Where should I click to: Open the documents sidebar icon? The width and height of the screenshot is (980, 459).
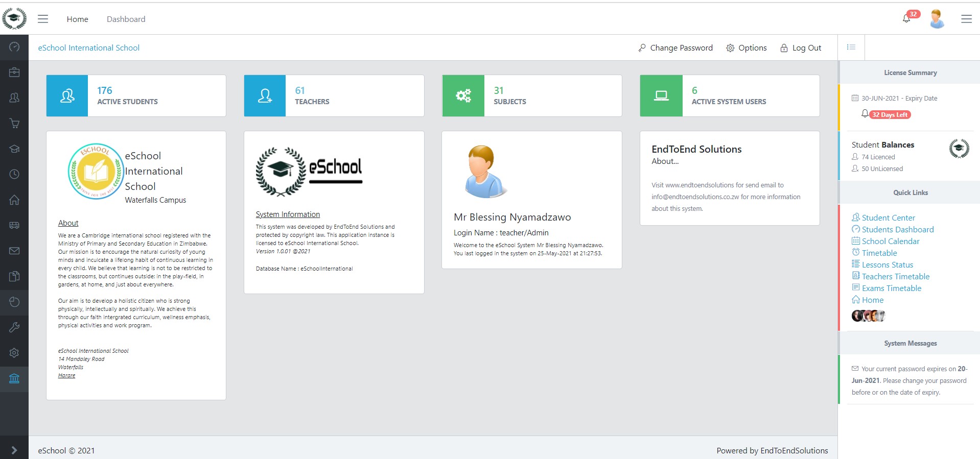[x=14, y=276]
